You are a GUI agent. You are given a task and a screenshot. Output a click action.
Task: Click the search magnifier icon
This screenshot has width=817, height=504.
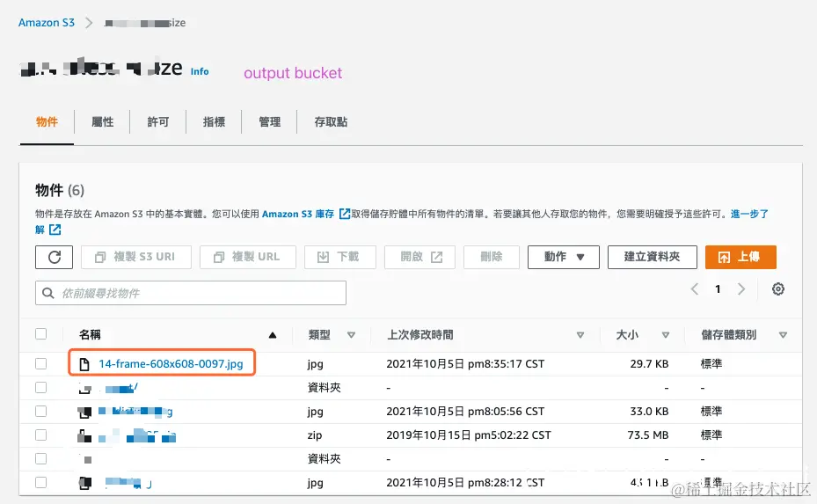point(48,293)
